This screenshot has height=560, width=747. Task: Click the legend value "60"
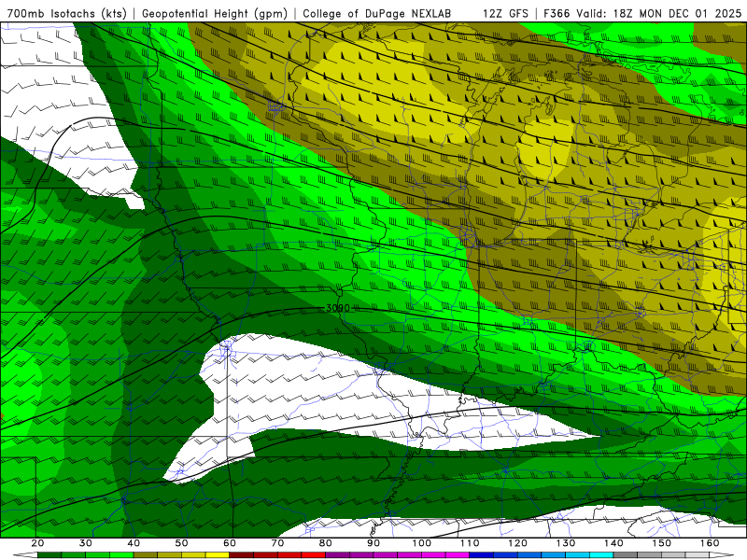(x=230, y=543)
